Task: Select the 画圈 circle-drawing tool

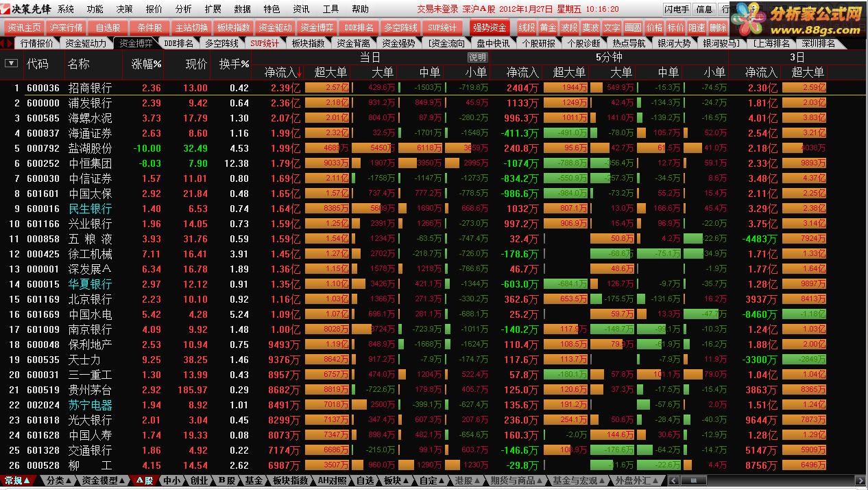Action: point(633,27)
